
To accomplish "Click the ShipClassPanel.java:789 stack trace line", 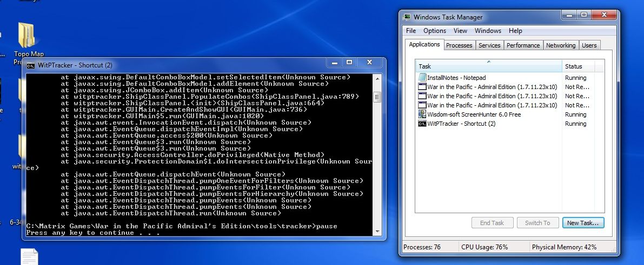I will click(x=210, y=97).
